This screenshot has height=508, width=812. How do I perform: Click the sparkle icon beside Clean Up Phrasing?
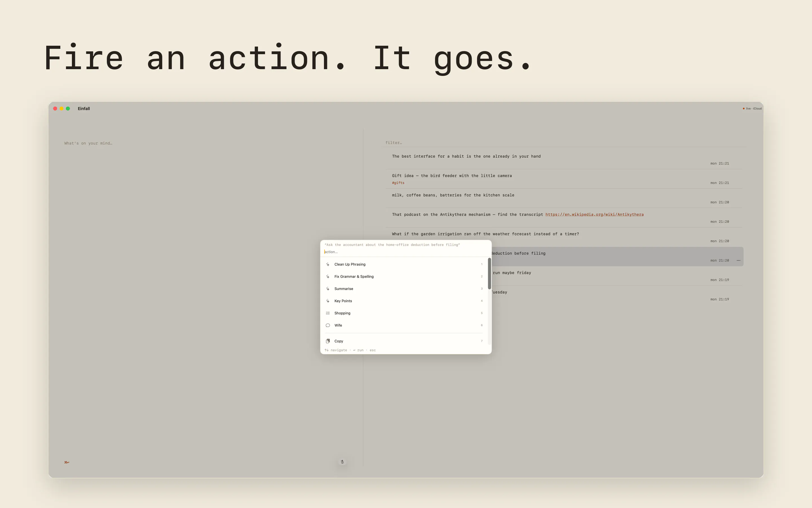328,264
